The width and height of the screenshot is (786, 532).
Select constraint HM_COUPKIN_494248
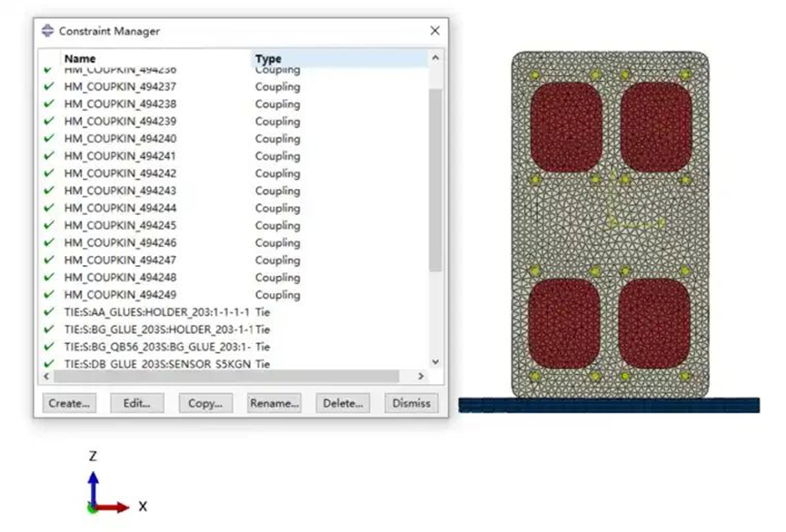(120, 277)
